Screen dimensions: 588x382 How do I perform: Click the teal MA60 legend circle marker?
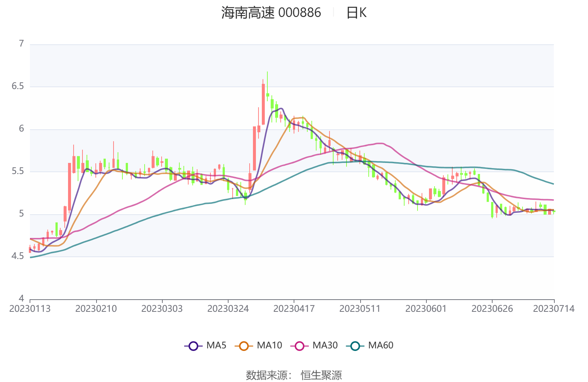355,346
